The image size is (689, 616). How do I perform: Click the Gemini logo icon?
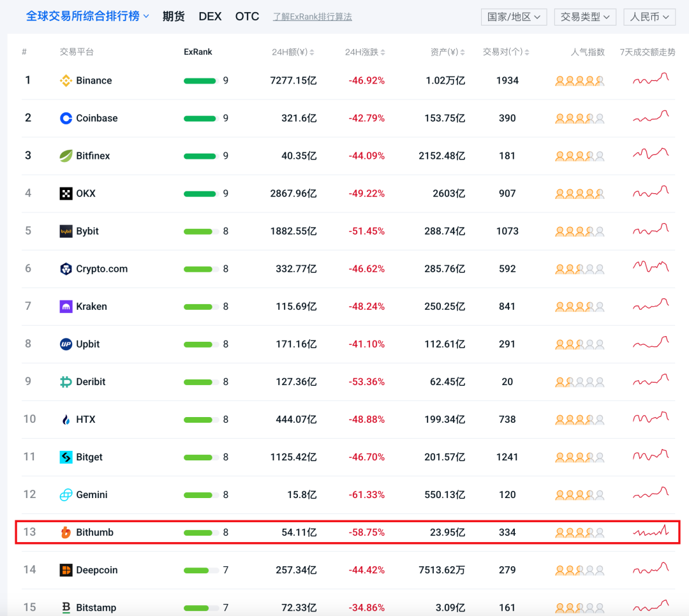coord(66,495)
